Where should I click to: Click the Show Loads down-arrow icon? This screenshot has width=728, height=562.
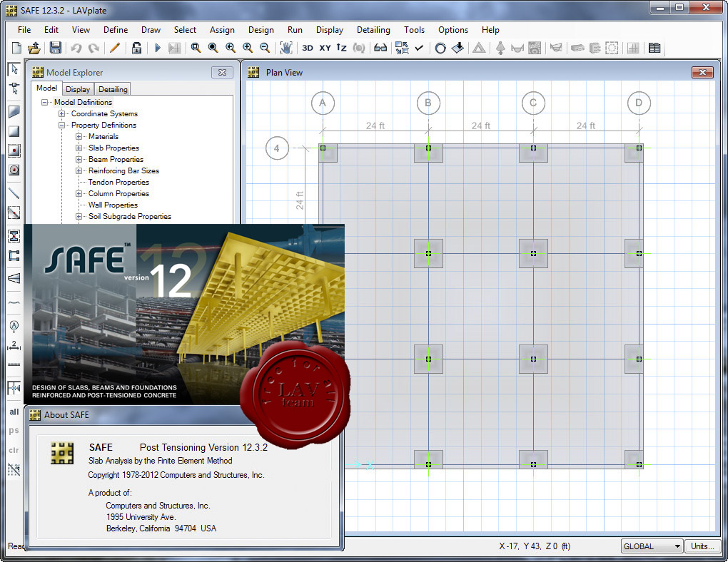click(x=457, y=48)
